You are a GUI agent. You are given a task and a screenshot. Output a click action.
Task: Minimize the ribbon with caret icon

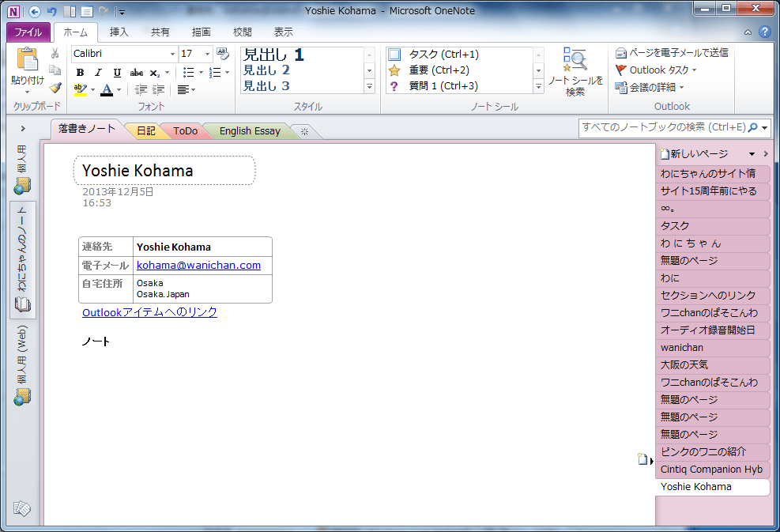748,32
